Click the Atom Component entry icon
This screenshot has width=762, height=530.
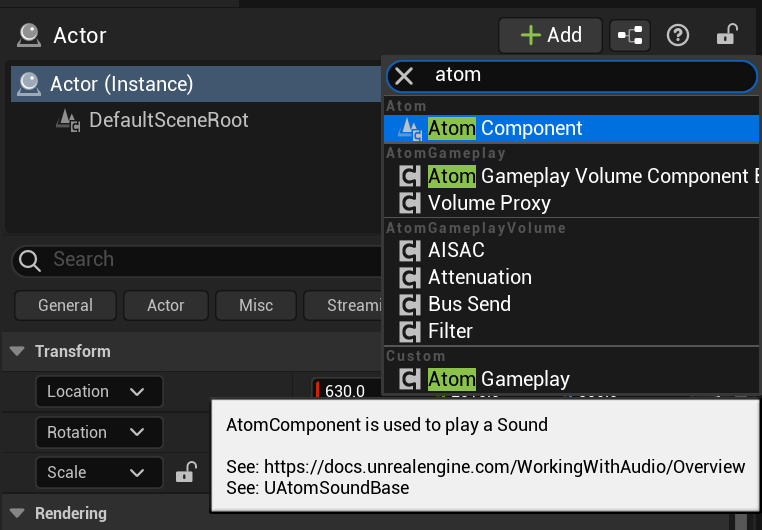(410, 129)
